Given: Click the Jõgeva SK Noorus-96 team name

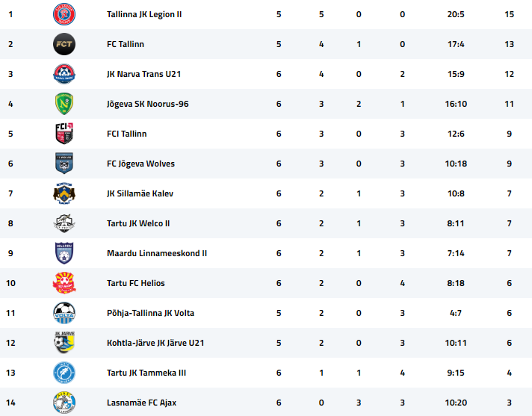Looking at the screenshot, I should pos(148,104).
